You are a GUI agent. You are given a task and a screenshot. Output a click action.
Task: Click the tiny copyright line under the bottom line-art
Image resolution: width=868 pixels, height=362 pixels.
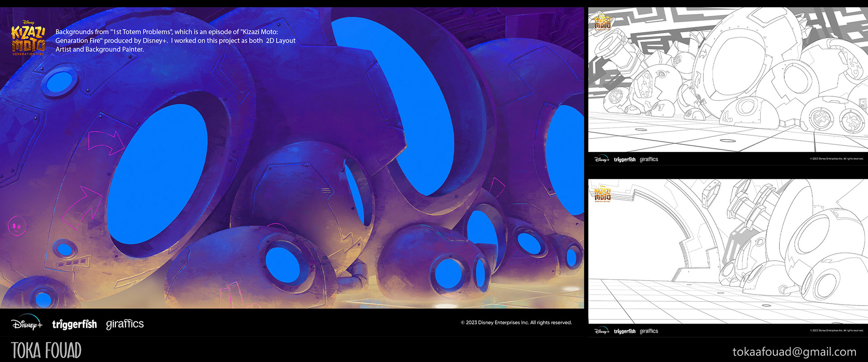[837, 331]
